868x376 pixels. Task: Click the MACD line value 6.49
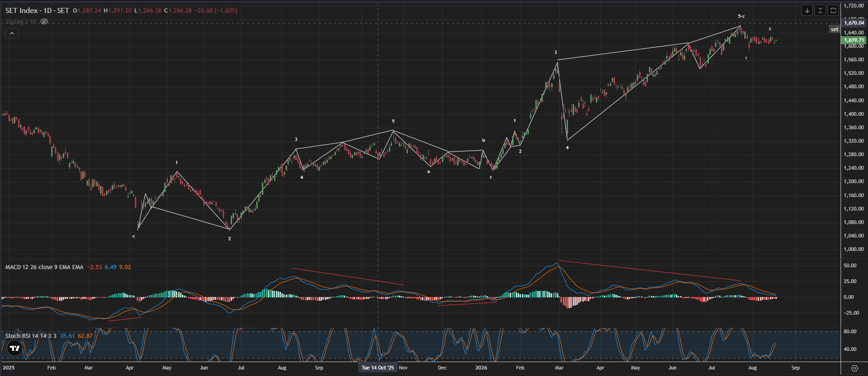[x=110, y=267]
